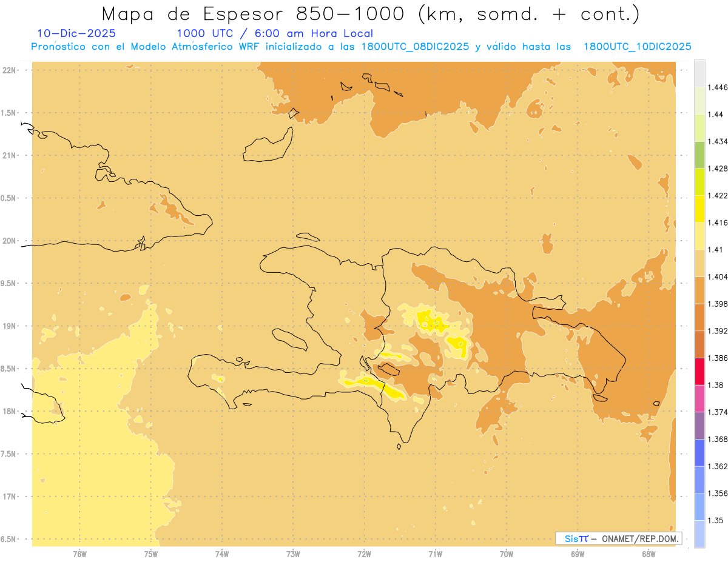
Task: Click the gray colorbar segment above 1.446
Action: pyautogui.click(x=699, y=73)
